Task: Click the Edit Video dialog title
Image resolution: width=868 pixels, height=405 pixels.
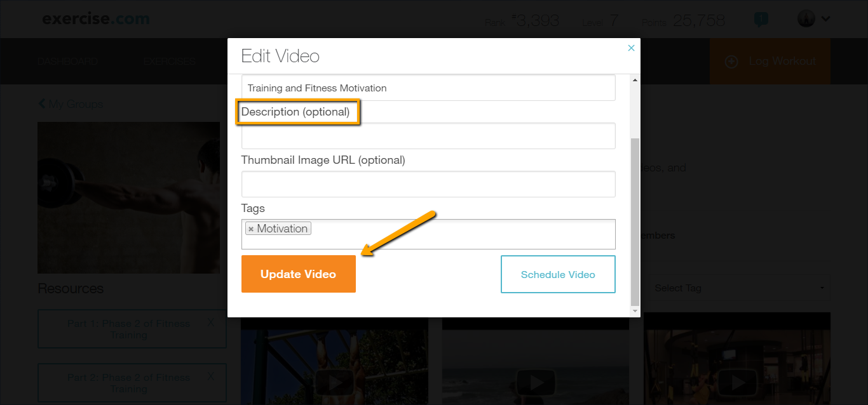Action: click(280, 56)
